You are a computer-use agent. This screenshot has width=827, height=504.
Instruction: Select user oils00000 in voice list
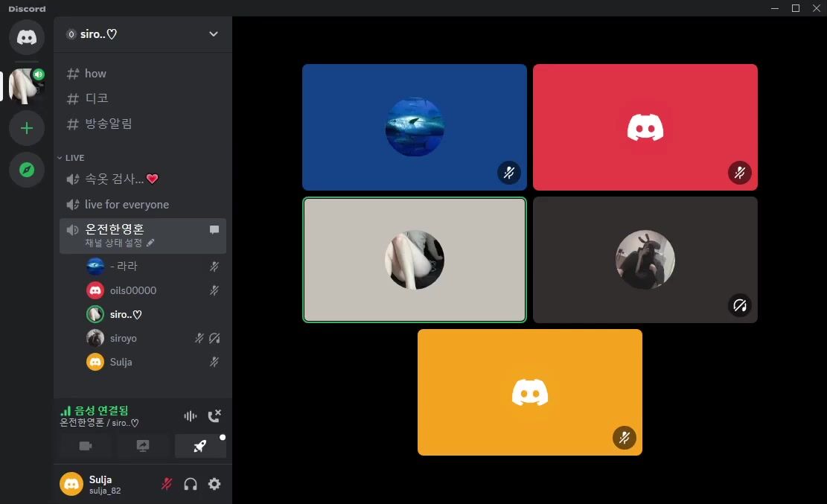153,290
